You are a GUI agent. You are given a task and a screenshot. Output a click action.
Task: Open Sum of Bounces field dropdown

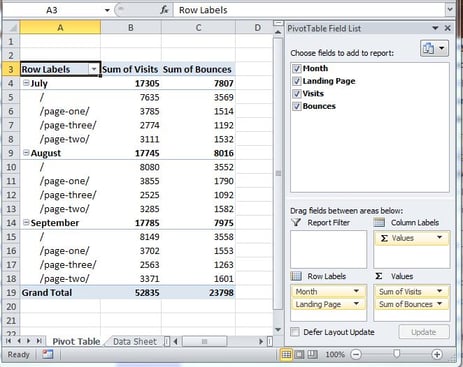[440, 304]
